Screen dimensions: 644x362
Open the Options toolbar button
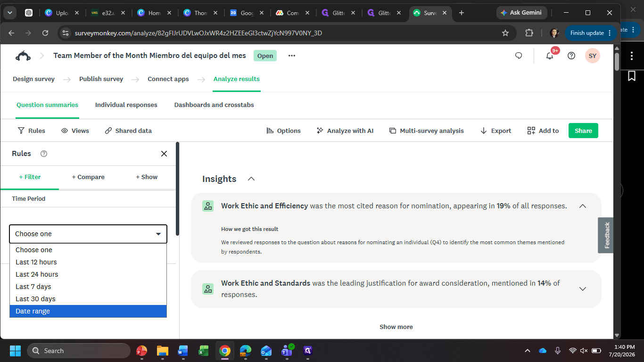pyautogui.click(x=283, y=131)
